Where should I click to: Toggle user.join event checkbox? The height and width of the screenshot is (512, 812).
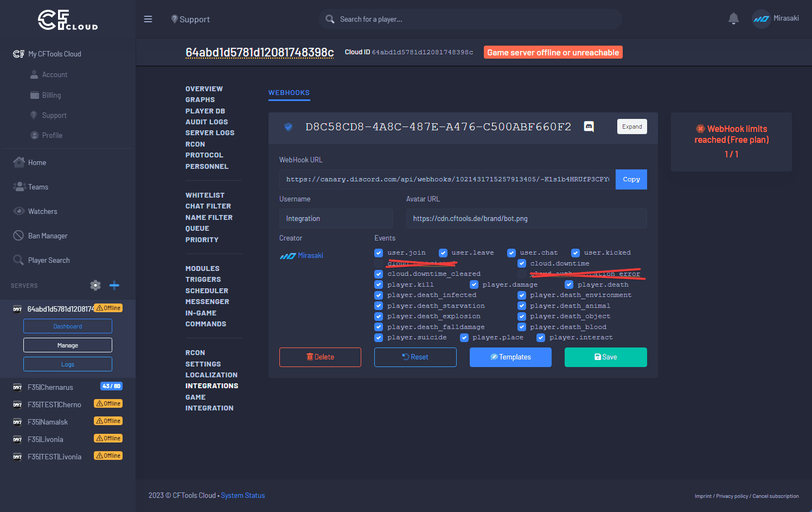tap(379, 253)
